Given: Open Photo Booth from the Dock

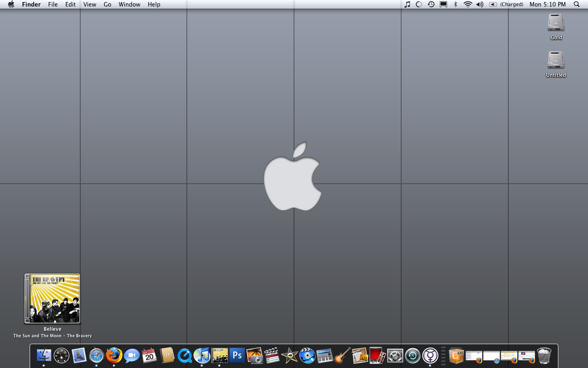Looking at the screenshot, I should tap(377, 355).
